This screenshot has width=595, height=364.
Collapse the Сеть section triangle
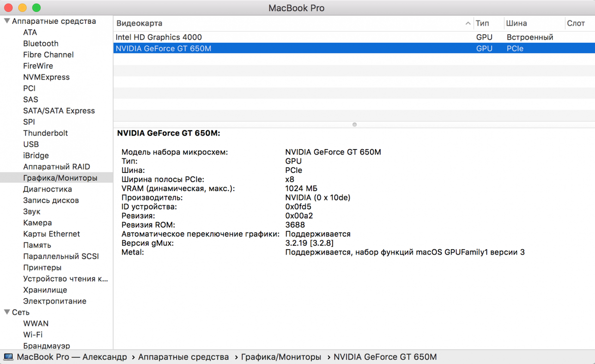pos(7,312)
